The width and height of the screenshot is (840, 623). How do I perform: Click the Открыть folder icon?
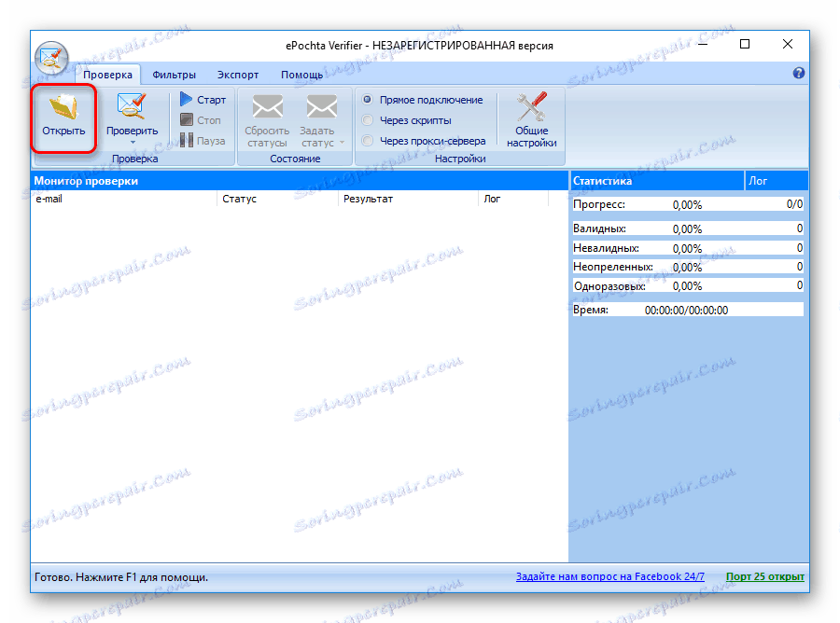pyautogui.click(x=63, y=106)
